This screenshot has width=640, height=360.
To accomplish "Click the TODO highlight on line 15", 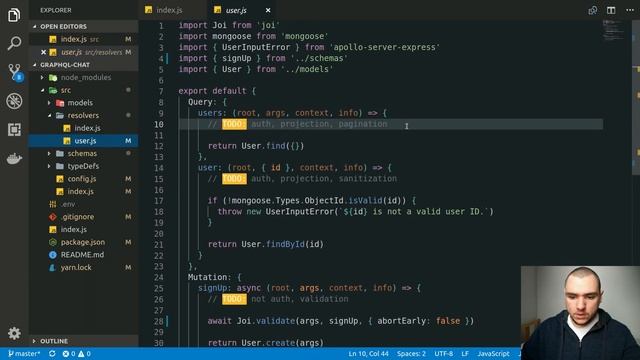I will [234, 179].
